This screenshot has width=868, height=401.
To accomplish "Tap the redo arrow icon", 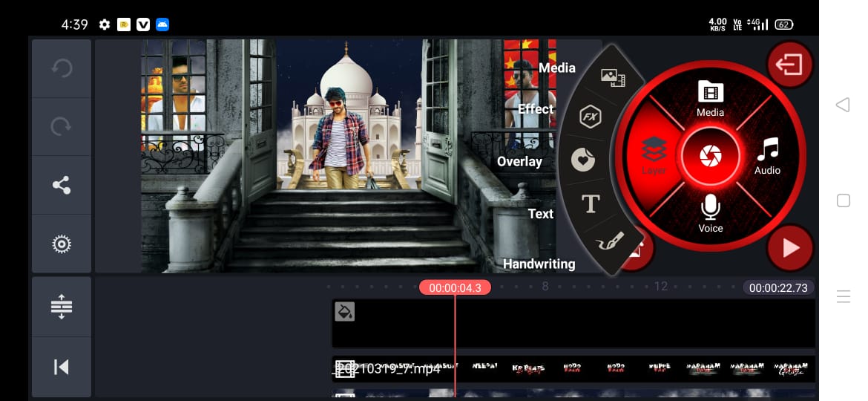I will (x=62, y=127).
